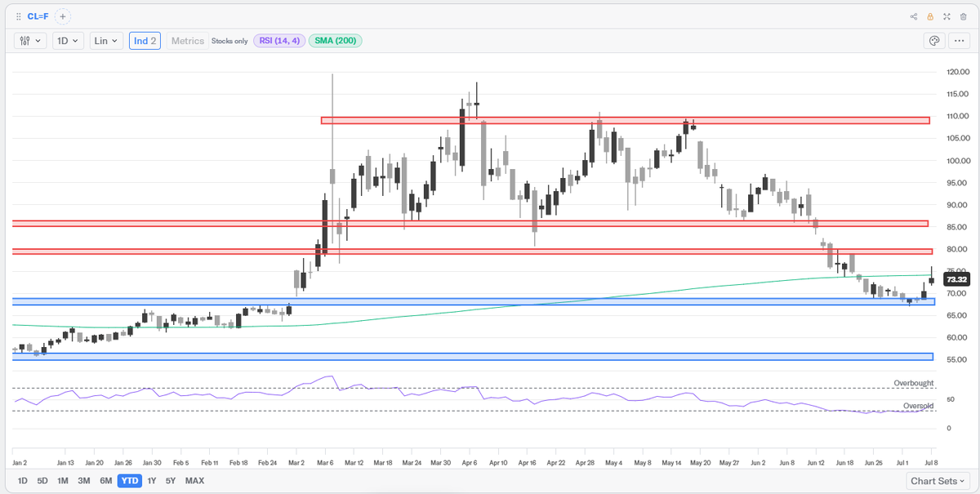Click the red resistance zone near 86

coord(471,223)
